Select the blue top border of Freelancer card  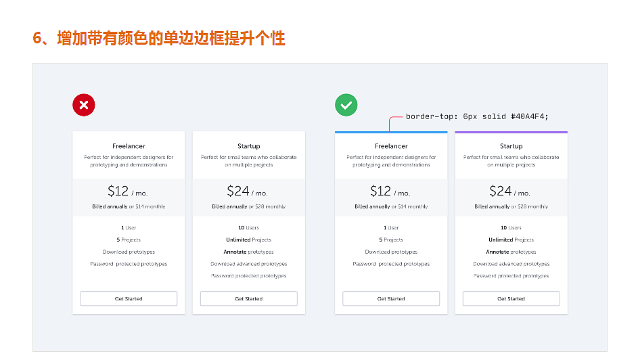click(391, 132)
